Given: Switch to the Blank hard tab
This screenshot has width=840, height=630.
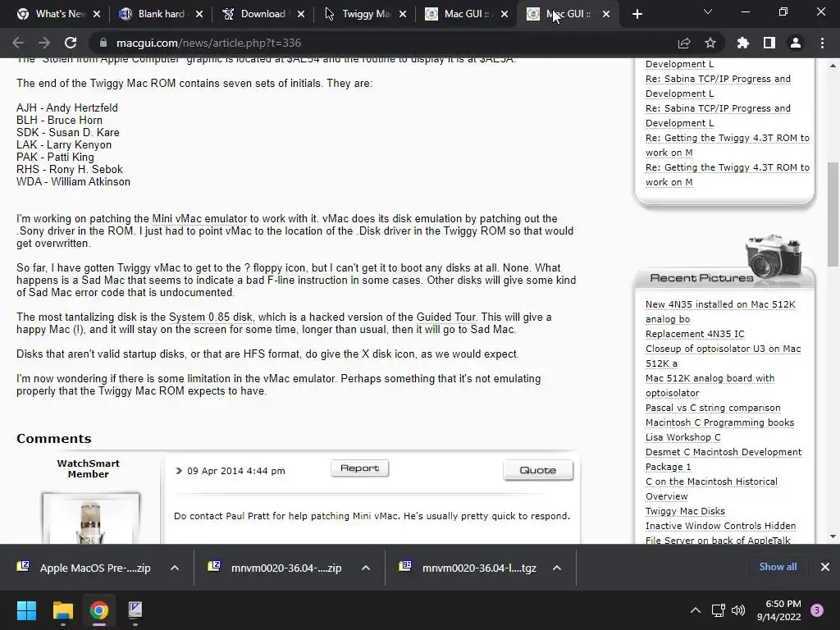Looking at the screenshot, I should (x=155, y=14).
